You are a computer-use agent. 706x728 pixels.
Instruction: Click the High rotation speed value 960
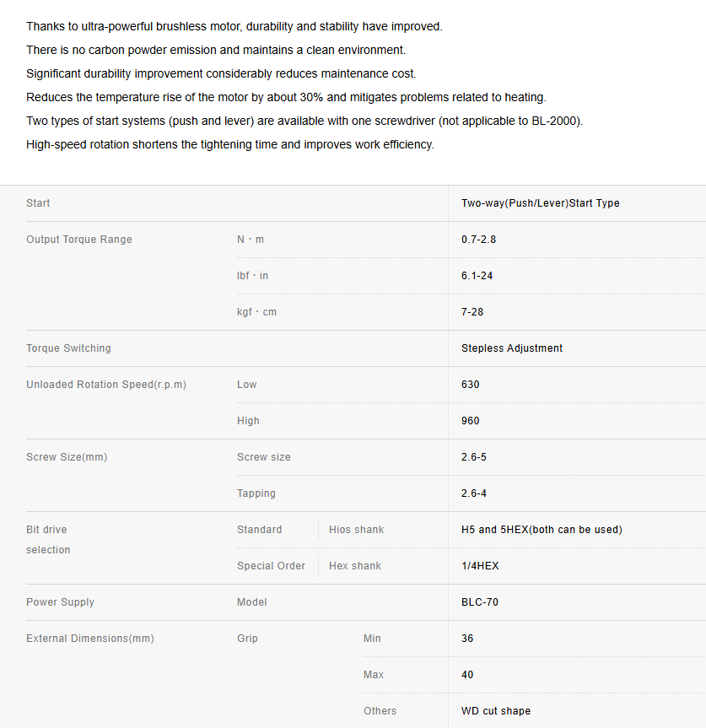point(470,421)
